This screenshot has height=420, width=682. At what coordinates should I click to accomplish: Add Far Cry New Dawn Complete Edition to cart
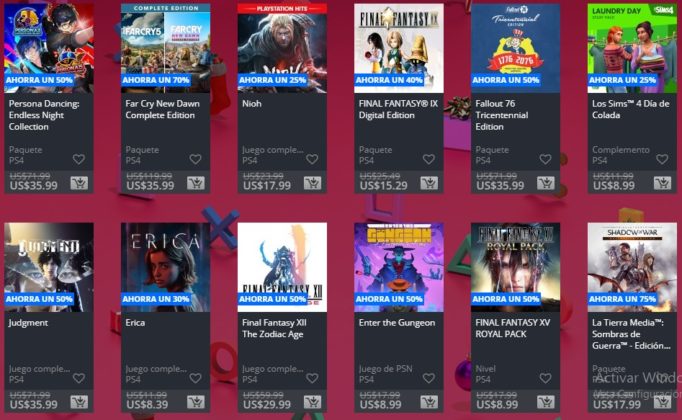[196, 183]
